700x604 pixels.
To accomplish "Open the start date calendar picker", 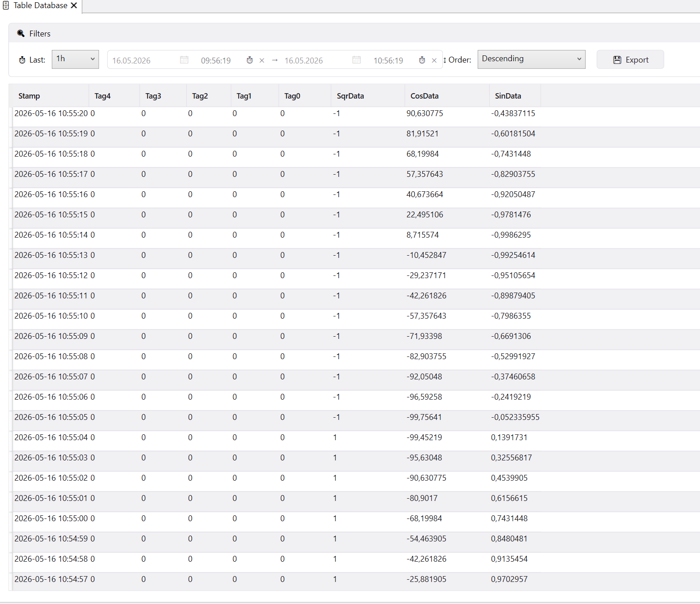I will (x=184, y=60).
